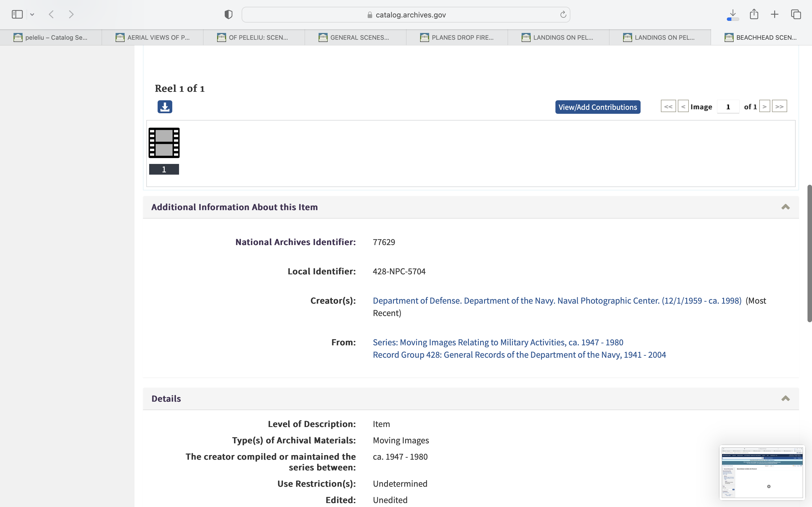812x507 pixels.
Task: Toggle the Safari sidebar icon
Action: 17,14
